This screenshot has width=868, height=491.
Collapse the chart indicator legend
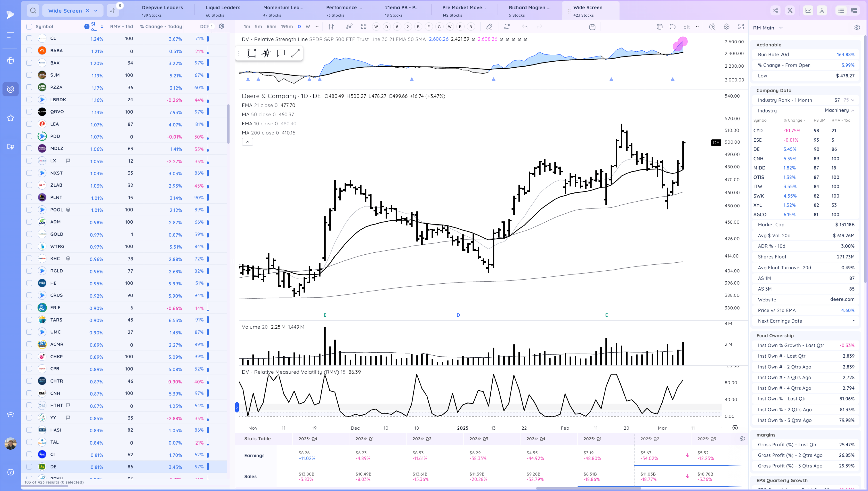click(247, 142)
